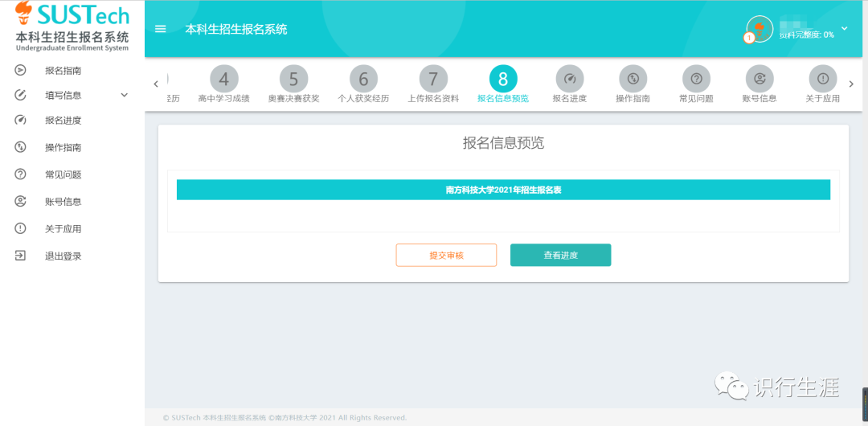Click the 操作指南 step bar icon
868x426 pixels.
[x=633, y=80]
